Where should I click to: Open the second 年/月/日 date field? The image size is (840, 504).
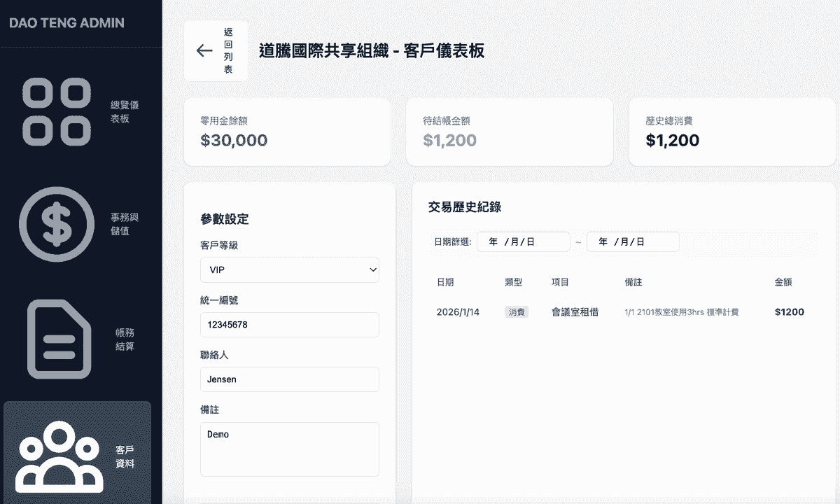[632, 241]
